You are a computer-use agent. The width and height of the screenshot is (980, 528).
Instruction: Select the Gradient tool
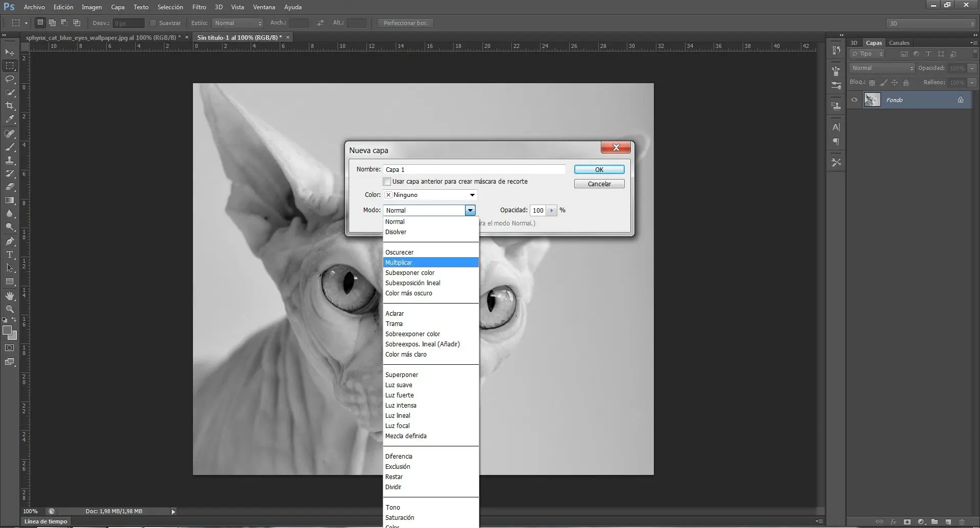click(x=10, y=200)
